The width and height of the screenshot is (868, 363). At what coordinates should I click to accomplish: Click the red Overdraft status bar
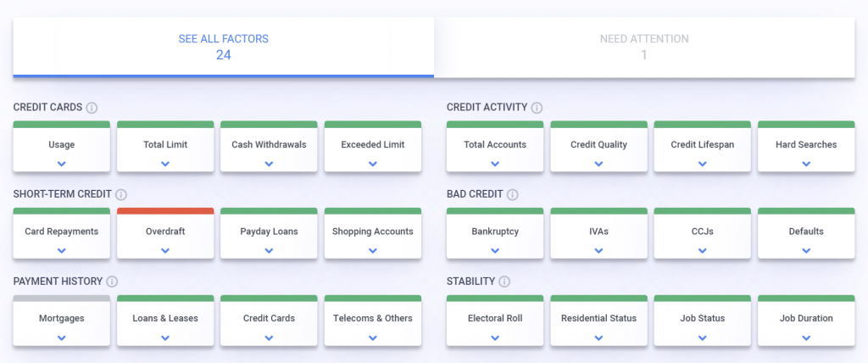[165, 211]
